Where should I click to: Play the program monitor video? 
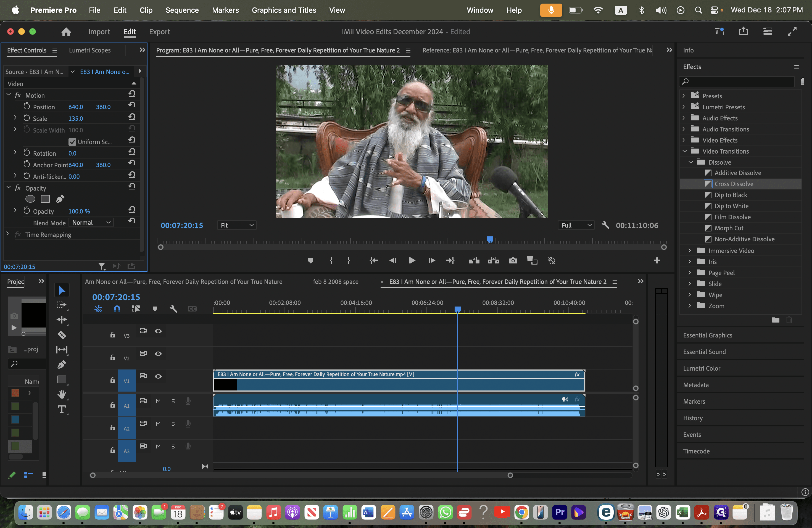[x=412, y=261]
